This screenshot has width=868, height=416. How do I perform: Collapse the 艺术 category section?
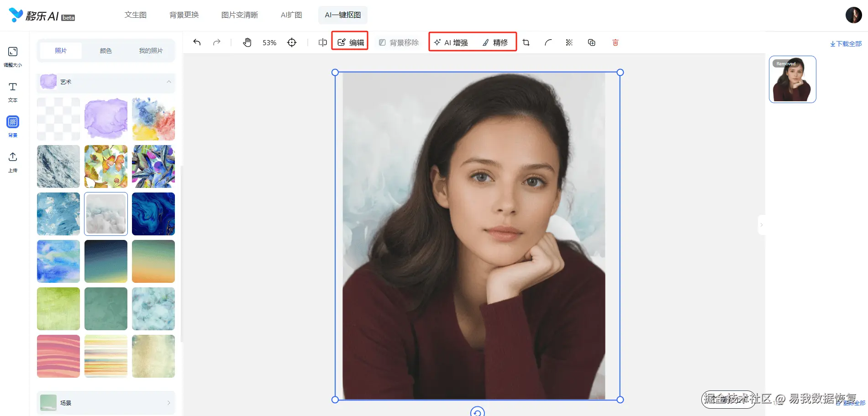point(105,82)
